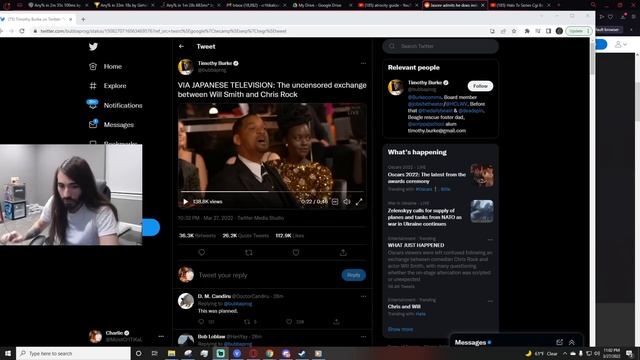This screenshot has width=640, height=360.
Task: Open options for WHAT JUST HAPPENED trend
Action: click(490, 239)
